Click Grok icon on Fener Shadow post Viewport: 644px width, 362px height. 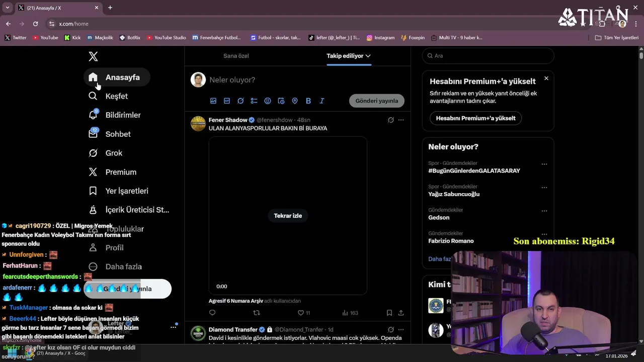coord(391,120)
